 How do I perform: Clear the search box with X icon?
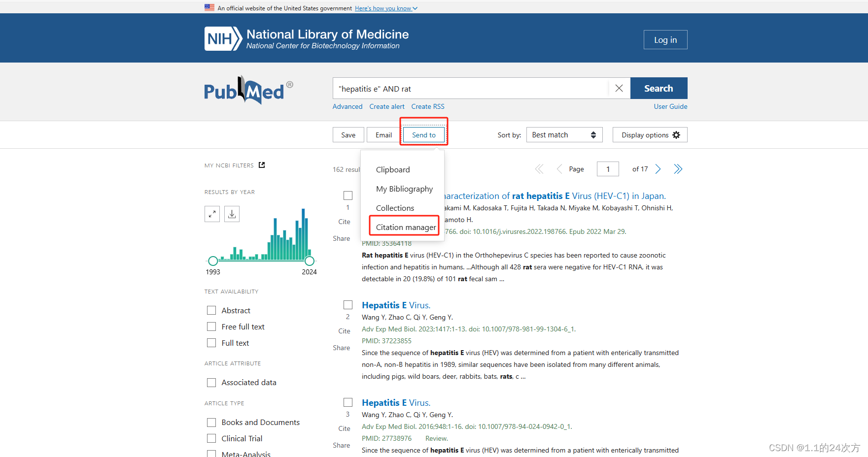(x=619, y=88)
